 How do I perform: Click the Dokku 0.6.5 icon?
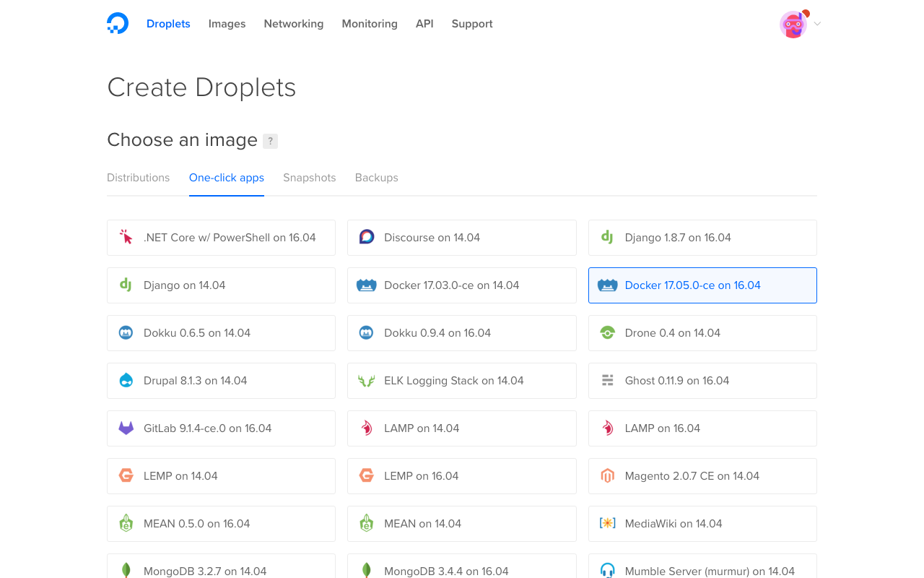[x=126, y=333]
